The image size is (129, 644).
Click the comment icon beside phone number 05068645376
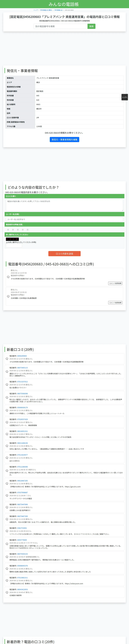point(7,569)
